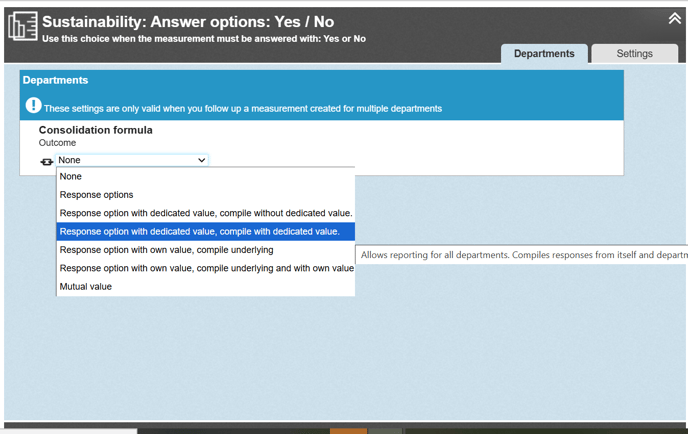Image resolution: width=688 pixels, height=434 pixels.
Task: Click the Sustainability chart icon in header
Action: click(22, 27)
